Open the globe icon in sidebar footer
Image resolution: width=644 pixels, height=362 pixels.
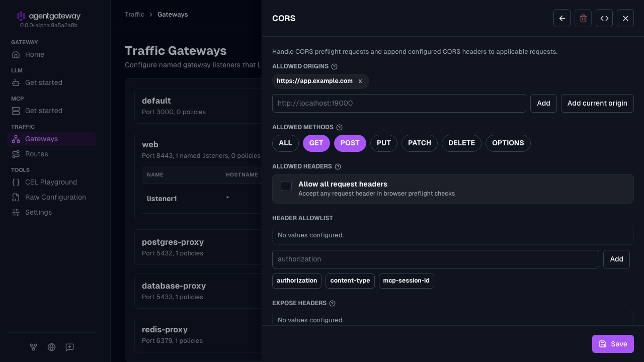(x=51, y=347)
